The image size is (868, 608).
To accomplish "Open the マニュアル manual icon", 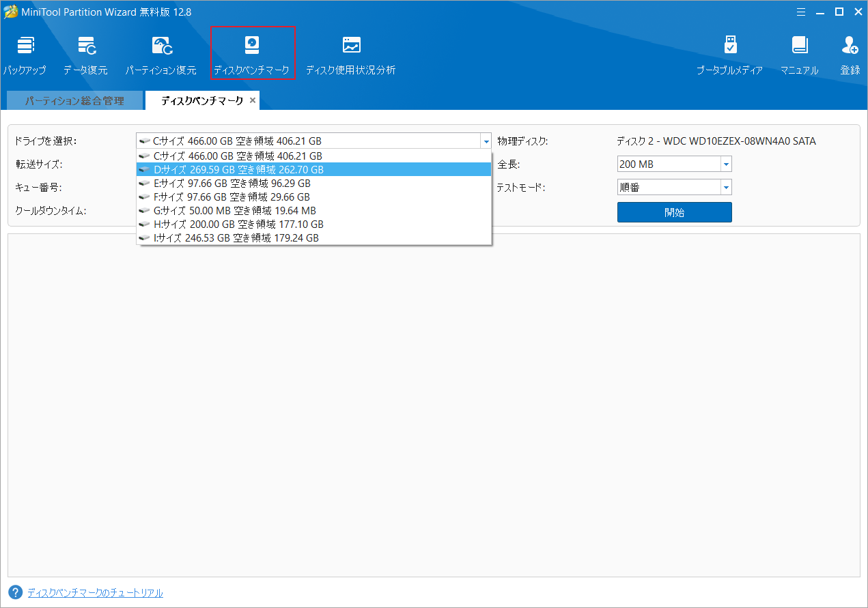I will 799,55.
